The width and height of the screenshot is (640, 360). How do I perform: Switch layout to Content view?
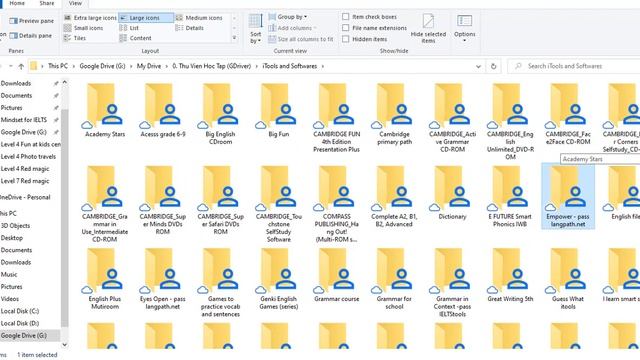click(136, 38)
